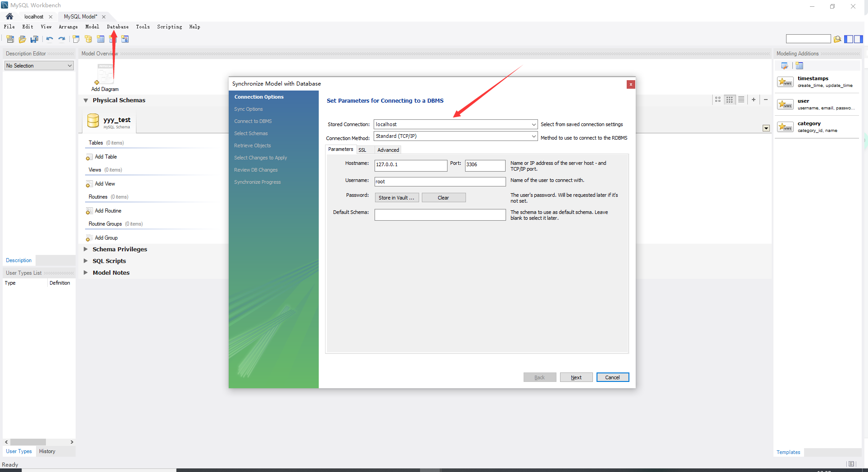Viewport: 868px width, 472px height.
Task: Collapse the Physical Schemas section
Action: click(x=86, y=100)
